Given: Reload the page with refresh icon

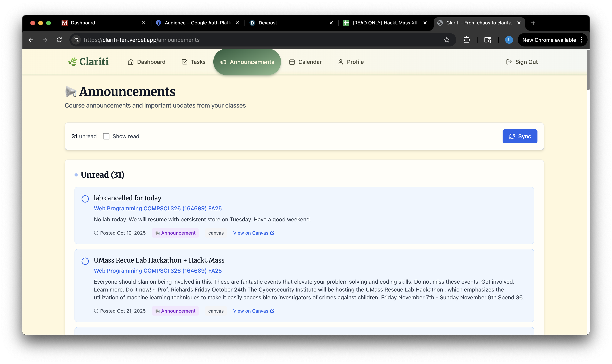Looking at the screenshot, I should pos(59,40).
